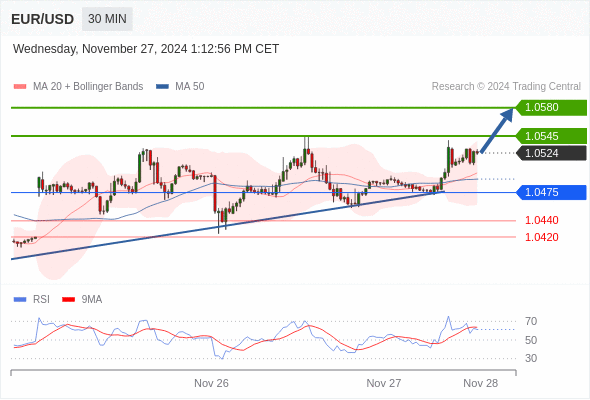Click the MA 20 + Bollinger Bands legend swatch

coord(20,87)
